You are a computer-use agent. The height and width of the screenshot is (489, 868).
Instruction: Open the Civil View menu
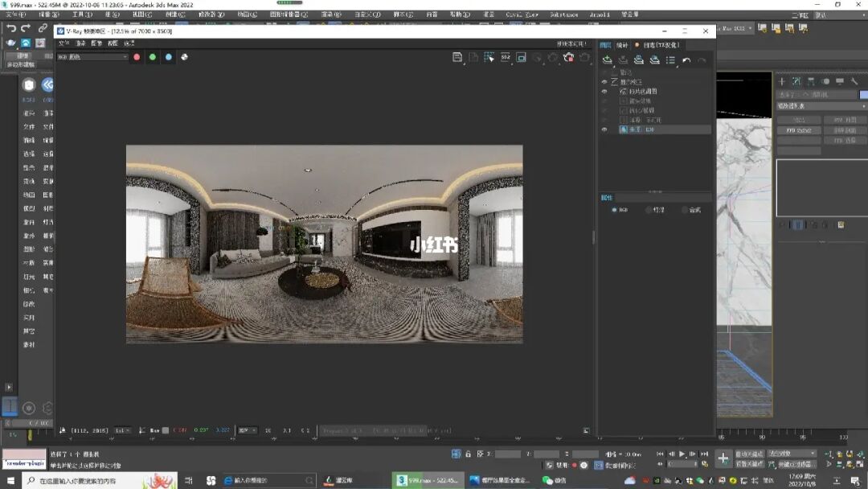tap(522, 14)
